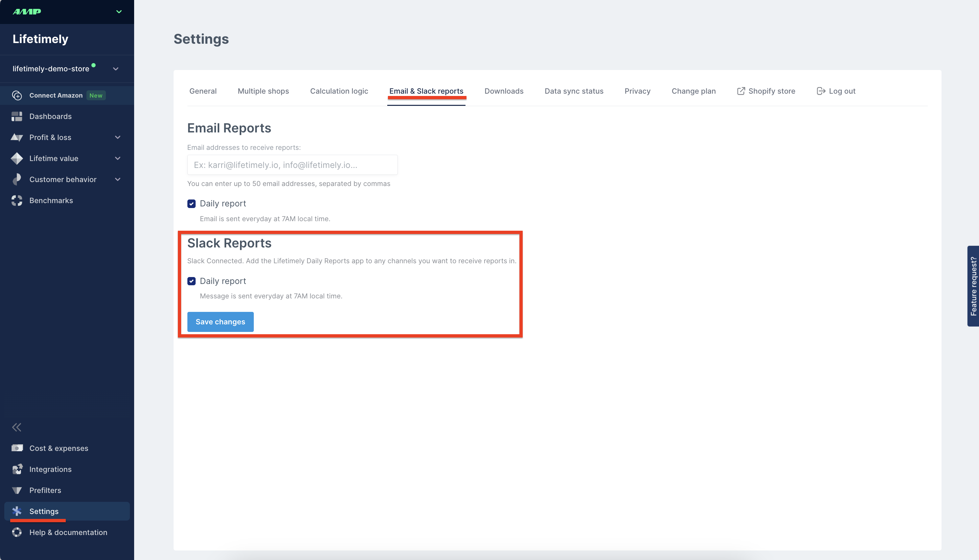Open the Shopify store link
Screen dimensions: 979x560
click(772, 91)
